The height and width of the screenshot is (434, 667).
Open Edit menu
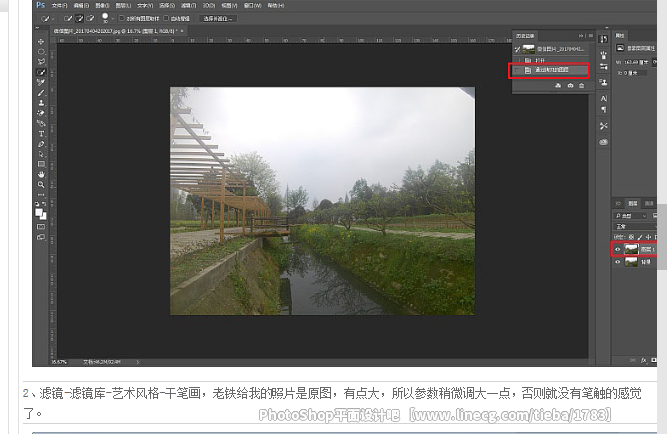click(81, 6)
